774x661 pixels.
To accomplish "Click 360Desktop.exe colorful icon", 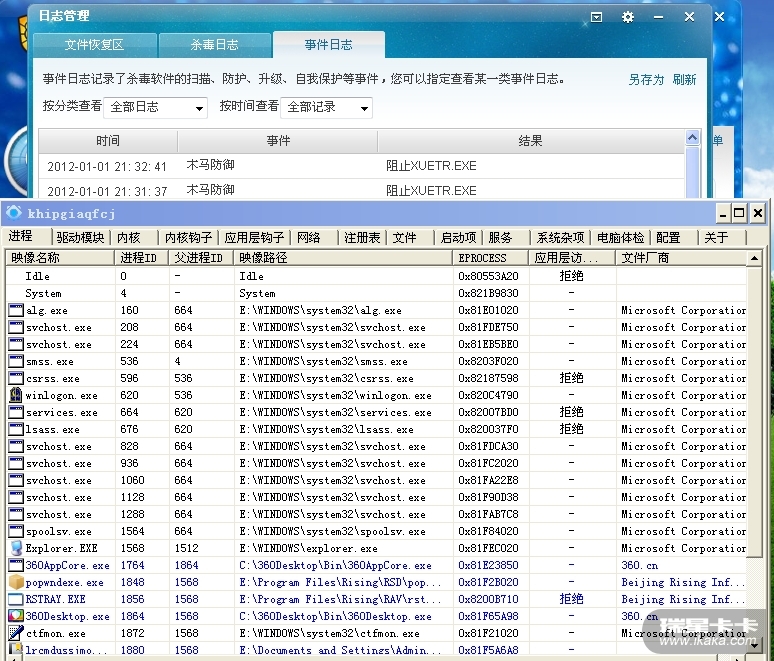I will 16,616.
